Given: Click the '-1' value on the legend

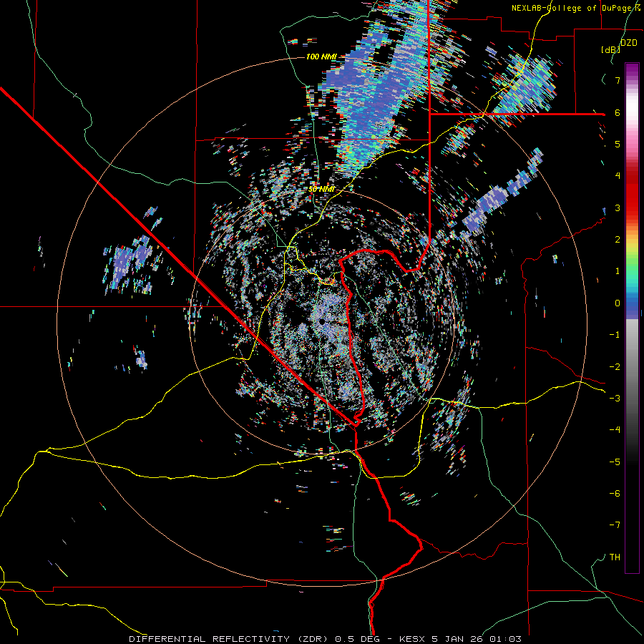Looking at the screenshot, I should coord(615,335).
